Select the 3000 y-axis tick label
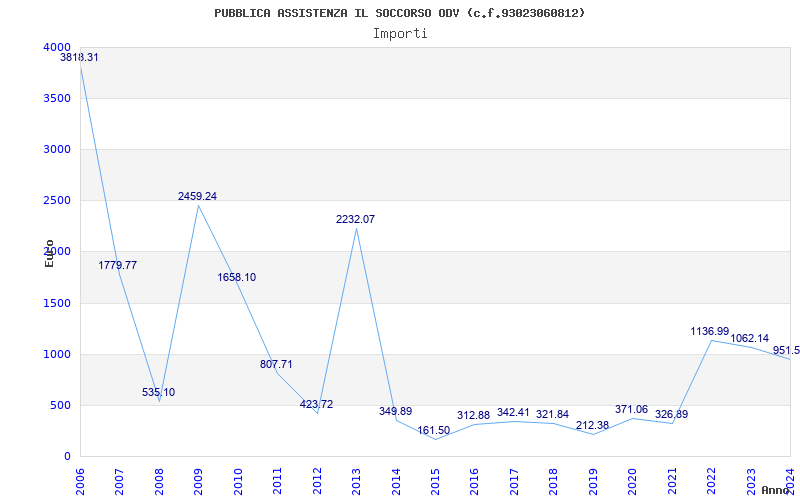 coord(55,149)
